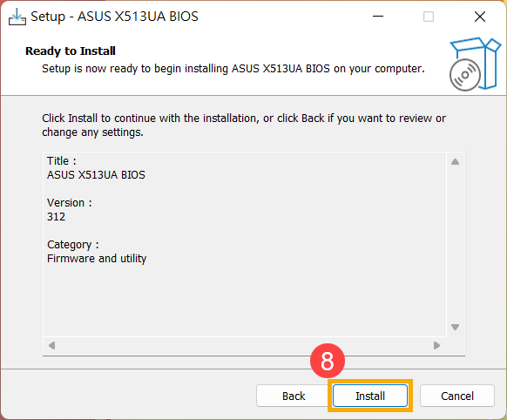
Task: Click the horizontal scrollbar track below summary
Action: 244,346
